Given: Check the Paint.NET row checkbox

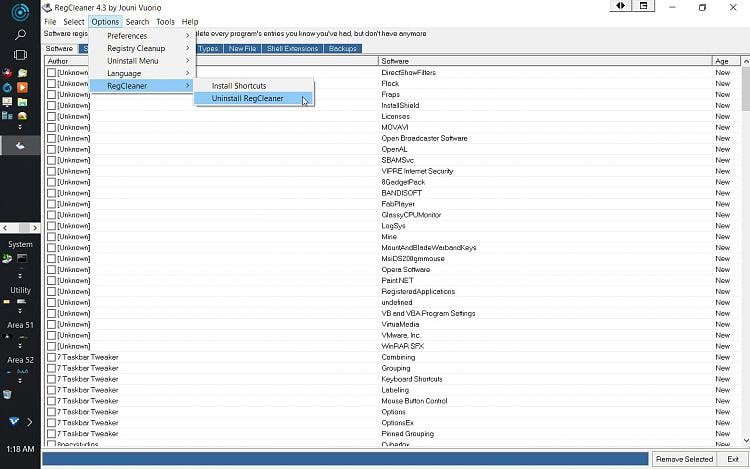Looking at the screenshot, I should pyautogui.click(x=52, y=281).
